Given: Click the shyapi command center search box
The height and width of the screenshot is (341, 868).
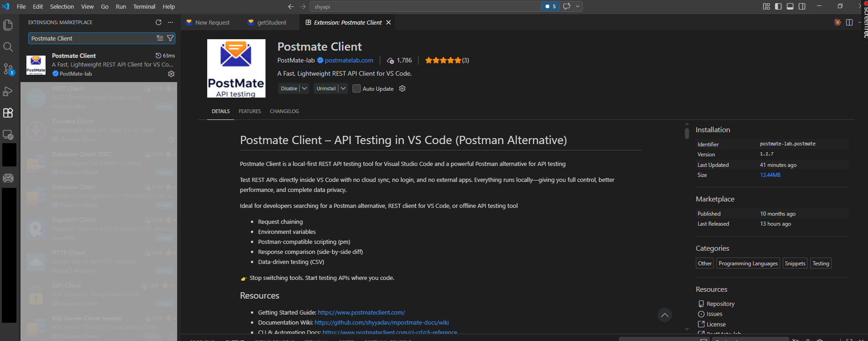Looking at the screenshot, I should [x=425, y=6].
